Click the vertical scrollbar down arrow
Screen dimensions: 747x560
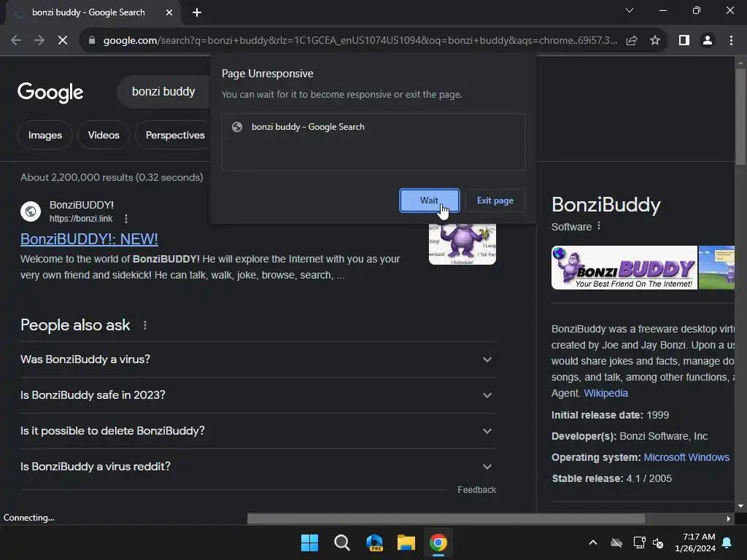tap(740, 506)
